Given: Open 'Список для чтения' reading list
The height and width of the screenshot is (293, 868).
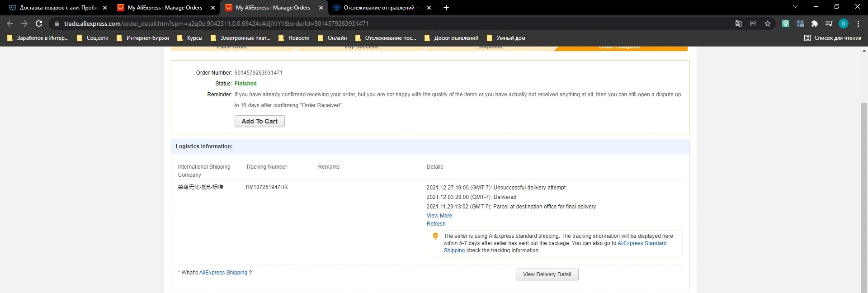Looking at the screenshot, I should coord(833,38).
